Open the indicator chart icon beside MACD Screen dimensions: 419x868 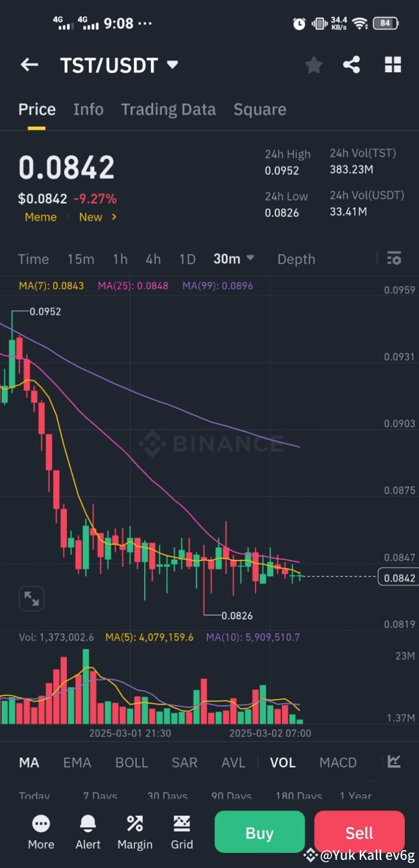(393, 762)
